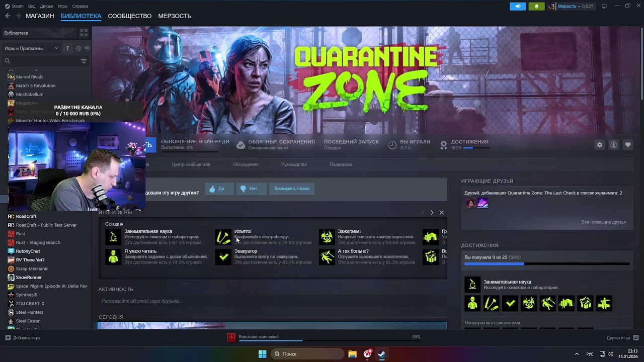Open Руководства link

(x=294, y=164)
